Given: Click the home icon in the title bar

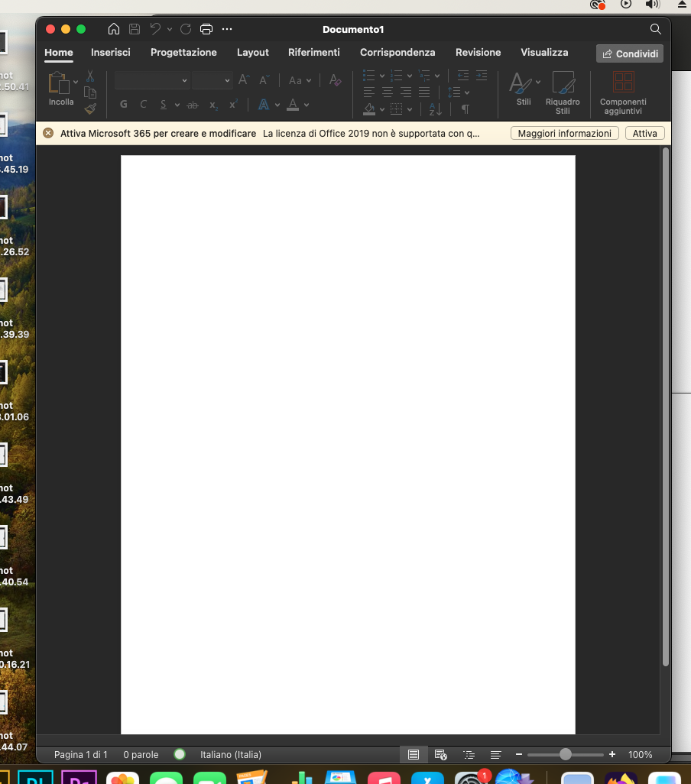Looking at the screenshot, I should 113,29.
